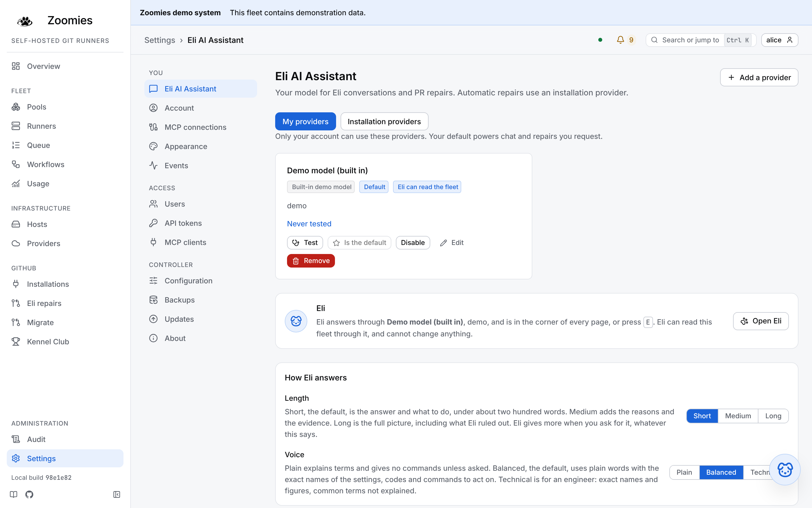The image size is (812, 508).
Task: Click the Default badge on Demo model
Action: click(374, 187)
